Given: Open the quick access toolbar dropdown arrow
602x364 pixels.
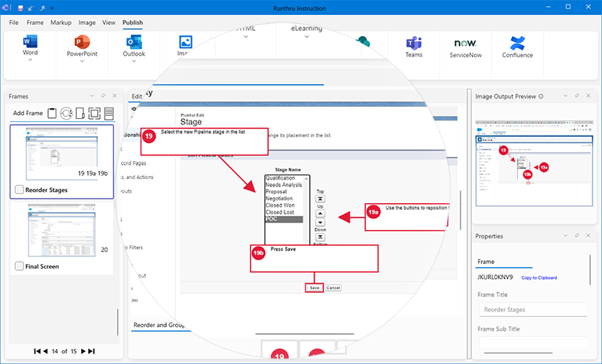Looking at the screenshot, I should (x=52, y=8).
